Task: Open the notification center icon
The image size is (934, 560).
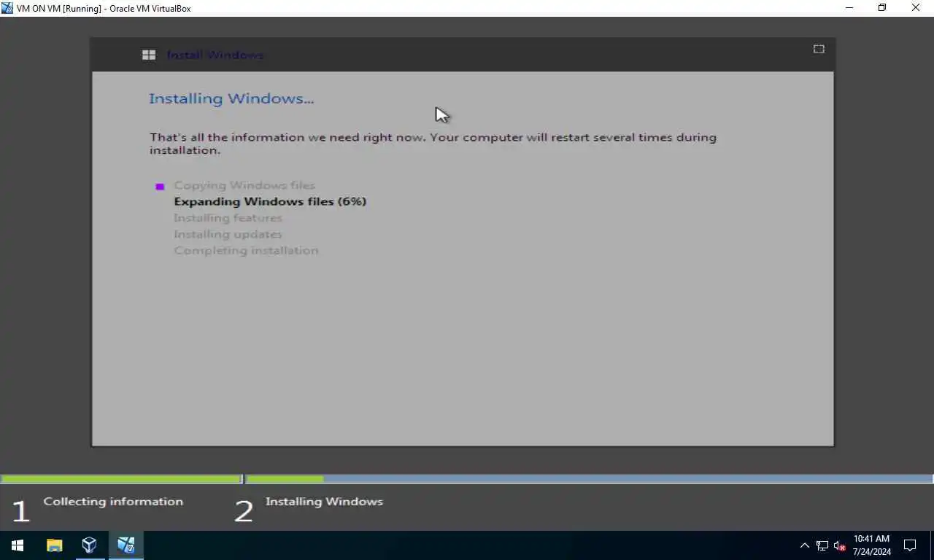Action: [910, 545]
